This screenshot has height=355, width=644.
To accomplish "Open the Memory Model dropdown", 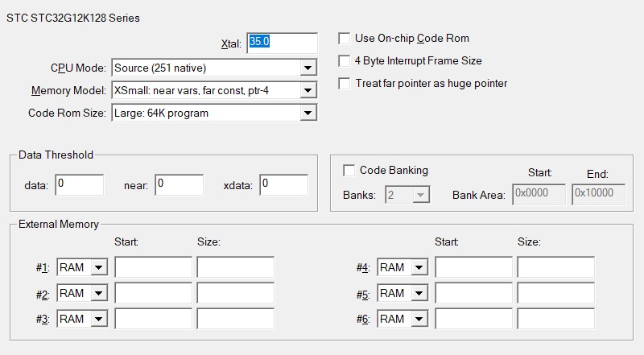I will point(214,90).
